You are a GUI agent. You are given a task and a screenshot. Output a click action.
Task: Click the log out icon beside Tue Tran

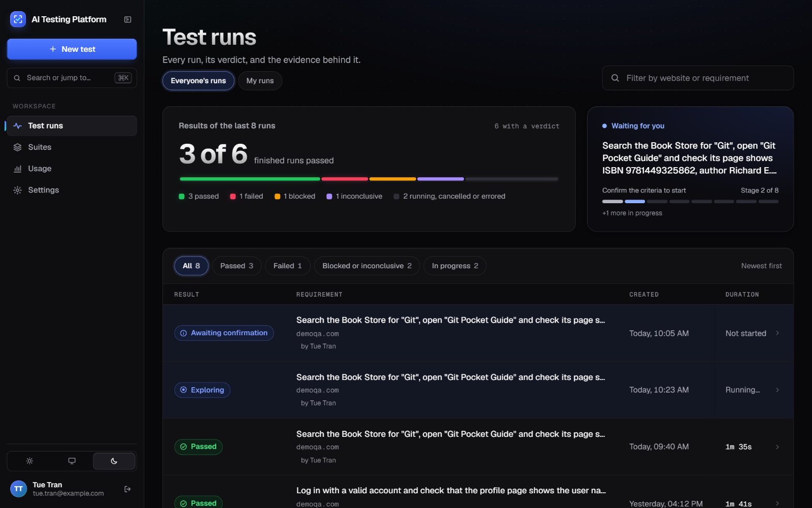tap(128, 489)
